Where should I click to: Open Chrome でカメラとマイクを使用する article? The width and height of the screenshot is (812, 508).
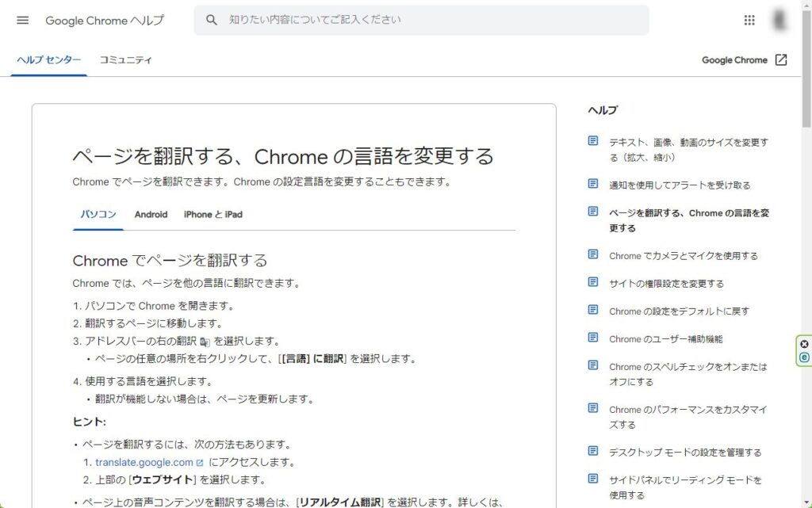[x=683, y=256]
